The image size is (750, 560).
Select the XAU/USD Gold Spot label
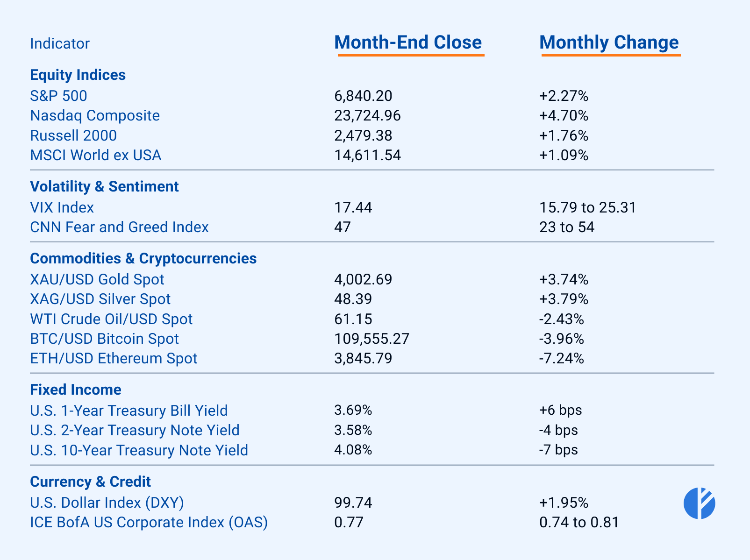pyautogui.click(x=97, y=279)
